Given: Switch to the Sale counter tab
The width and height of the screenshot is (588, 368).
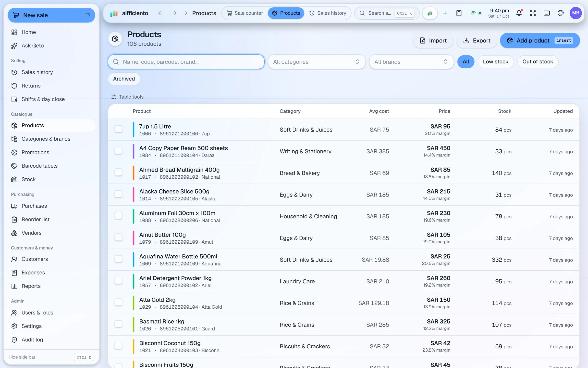Looking at the screenshot, I should pyautogui.click(x=245, y=13).
